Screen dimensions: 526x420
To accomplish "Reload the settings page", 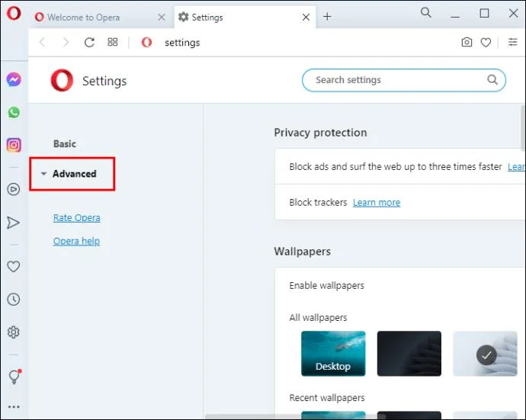I will coord(89,42).
